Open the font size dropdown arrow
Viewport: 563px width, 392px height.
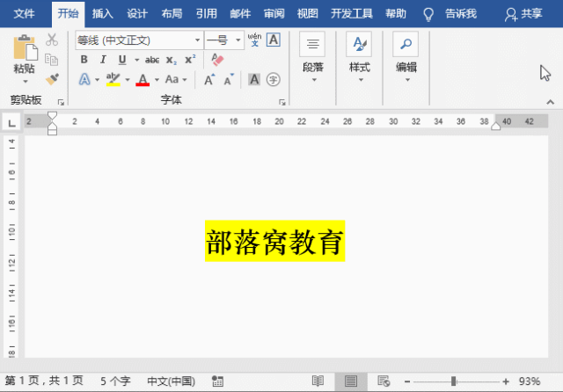(x=238, y=40)
